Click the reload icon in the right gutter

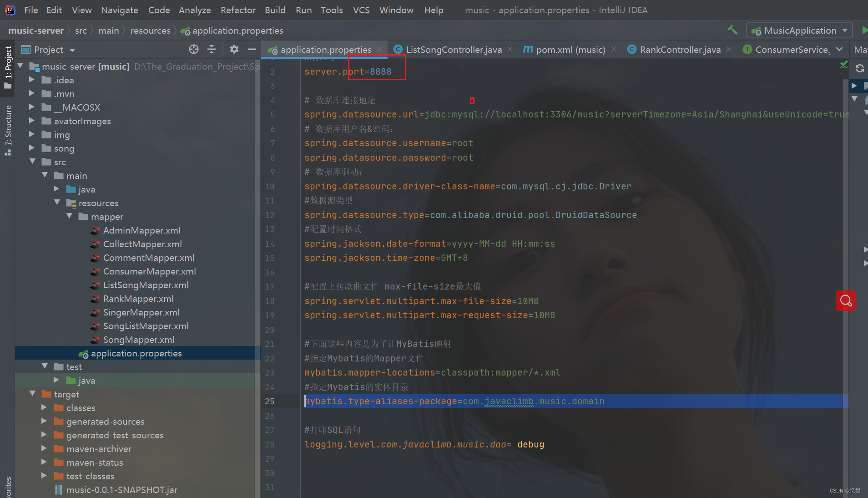pyautogui.click(x=860, y=69)
